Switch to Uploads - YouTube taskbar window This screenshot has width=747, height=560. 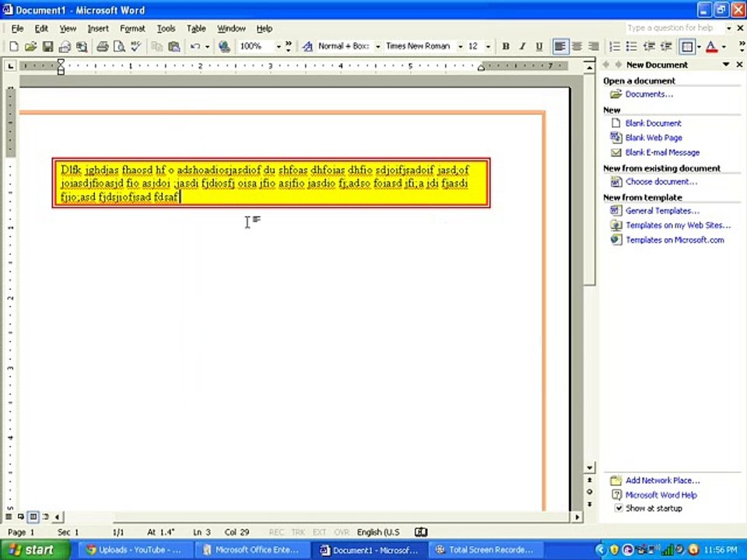(134, 550)
